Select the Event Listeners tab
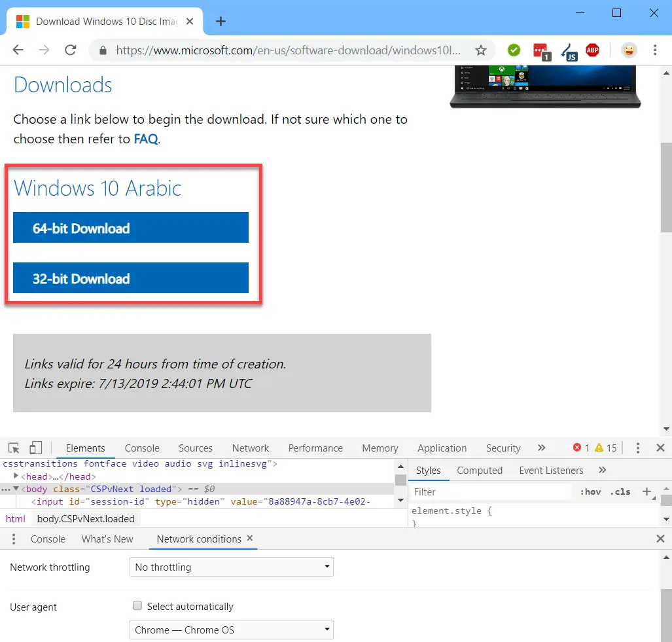672x642 pixels. (551, 470)
